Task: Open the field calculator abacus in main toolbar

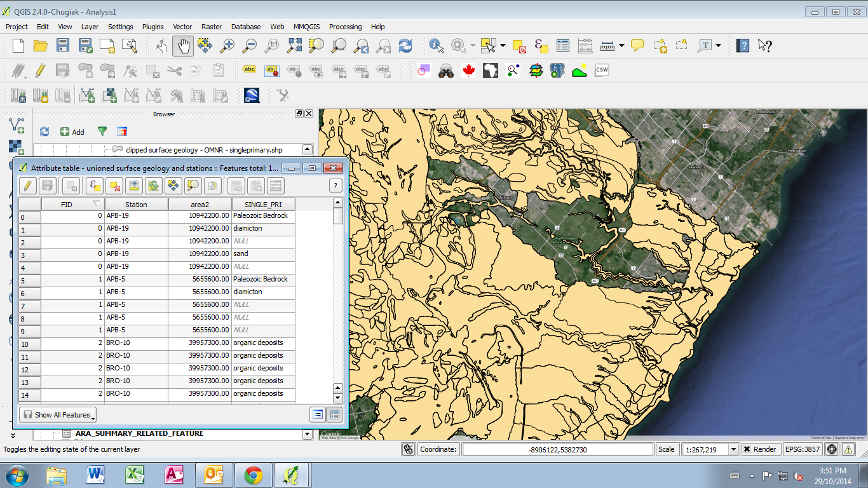Action: tap(585, 46)
